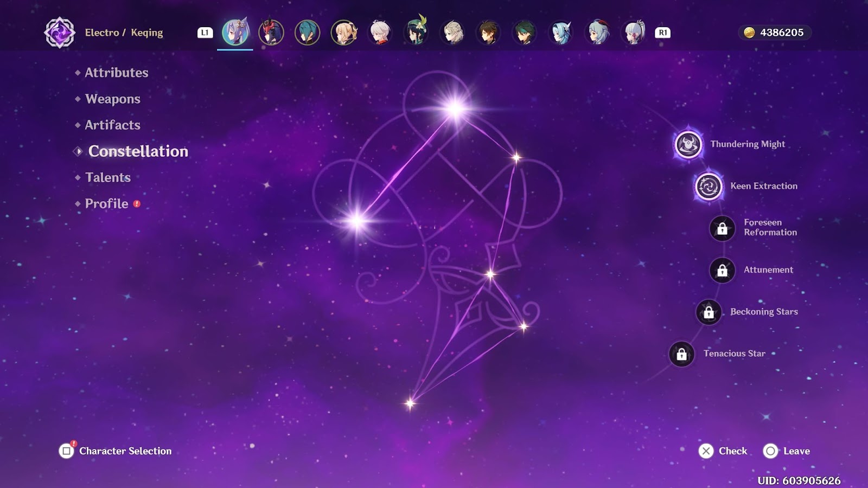
Task: Select the brightest top constellation star
Action: 455,108
